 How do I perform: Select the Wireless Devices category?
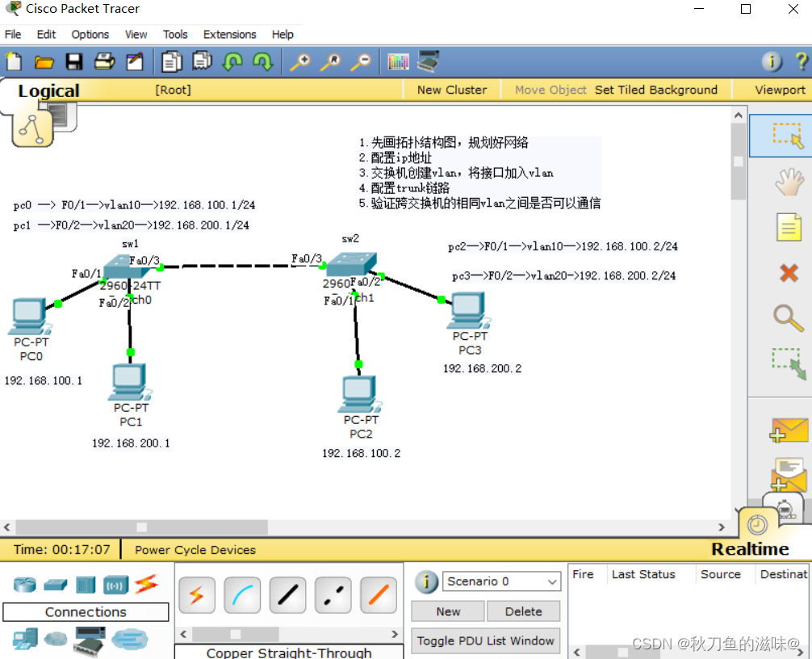(115, 585)
